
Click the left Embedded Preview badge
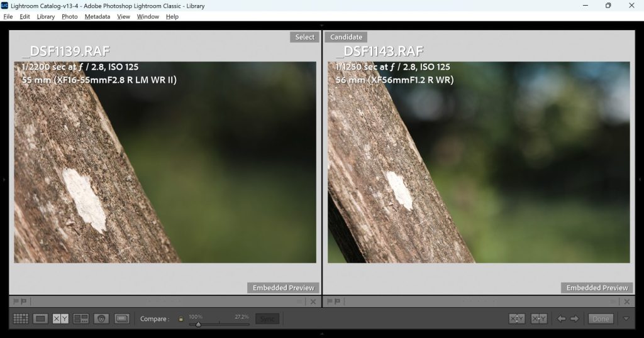(283, 288)
